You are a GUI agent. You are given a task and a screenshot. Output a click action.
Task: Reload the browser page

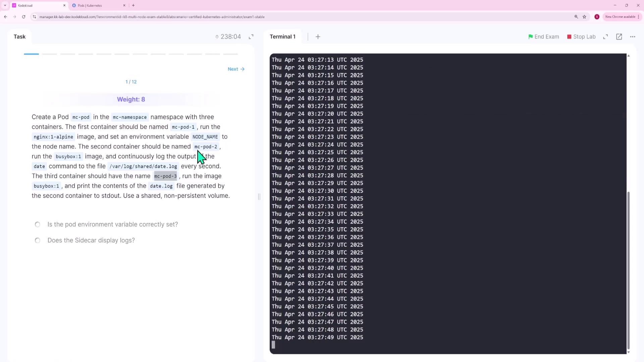coord(23,17)
